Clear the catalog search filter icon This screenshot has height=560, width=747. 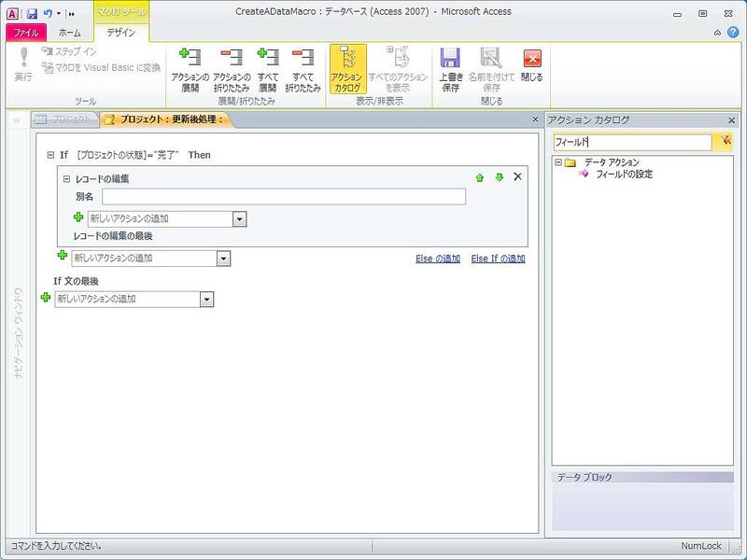726,141
